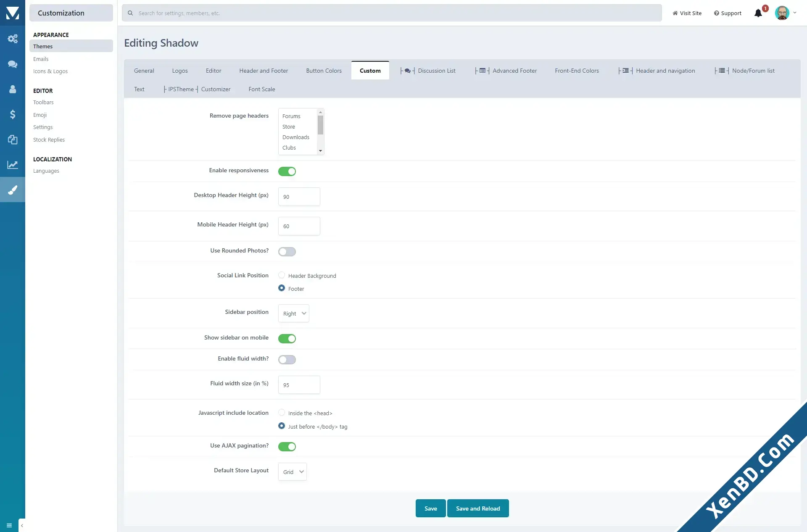This screenshot has height=532, width=807.
Task: Open the Commerce dollar sidebar icon
Action: coord(13,114)
